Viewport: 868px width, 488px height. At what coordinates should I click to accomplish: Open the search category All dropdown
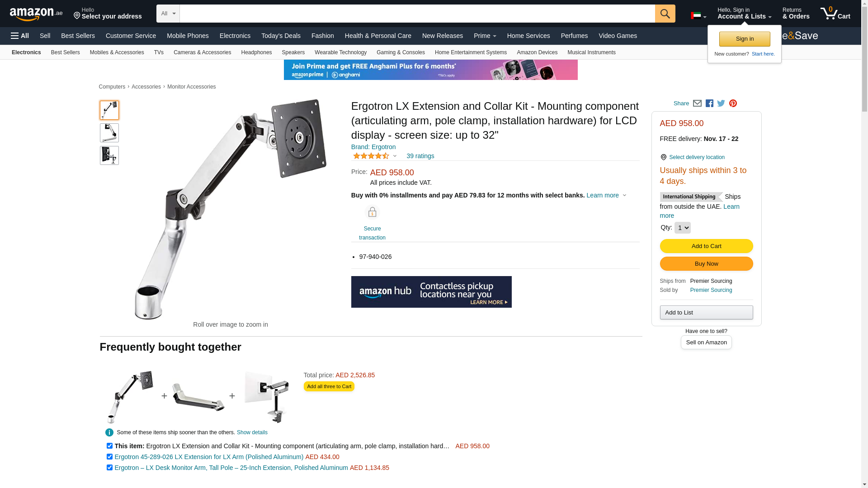tap(168, 14)
